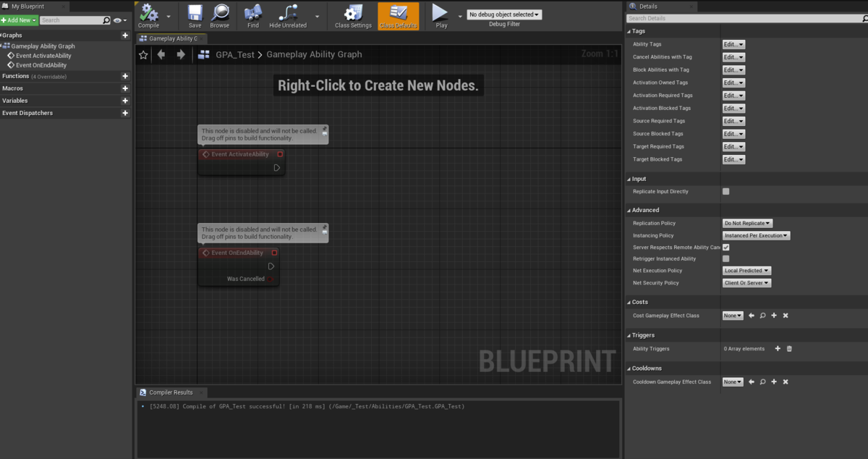Change Net Security Policy dropdown
Image resolution: width=868 pixels, height=459 pixels.
tap(746, 283)
